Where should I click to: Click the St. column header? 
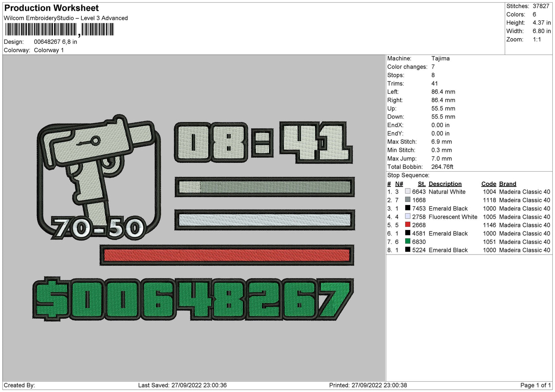pos(421,184)
